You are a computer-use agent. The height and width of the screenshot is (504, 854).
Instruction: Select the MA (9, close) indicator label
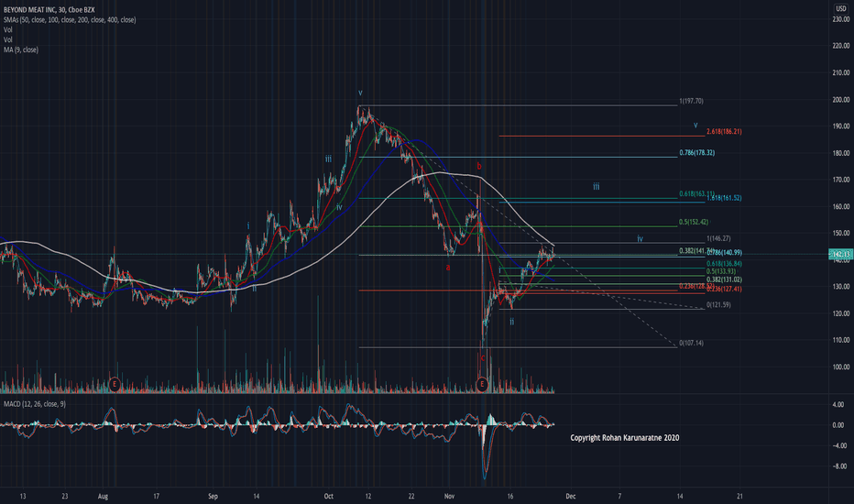click(x=21, y=49)
